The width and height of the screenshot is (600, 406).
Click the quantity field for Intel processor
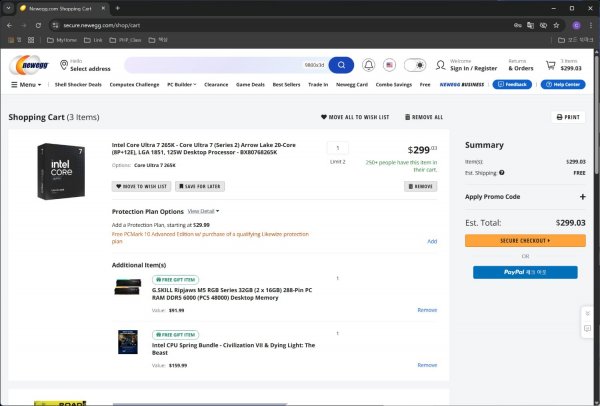click(x=338, y=148)
